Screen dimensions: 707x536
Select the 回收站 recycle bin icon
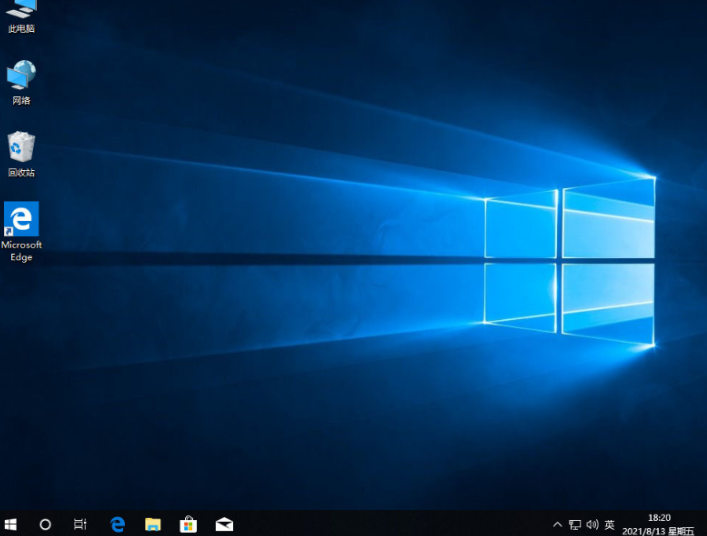[21, 148]
